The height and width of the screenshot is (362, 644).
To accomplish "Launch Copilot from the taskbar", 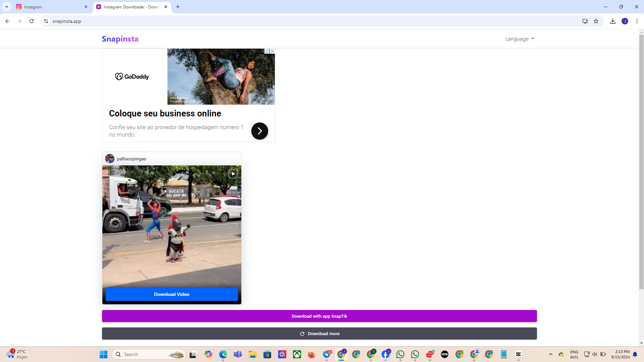I will tap(208, 354).
